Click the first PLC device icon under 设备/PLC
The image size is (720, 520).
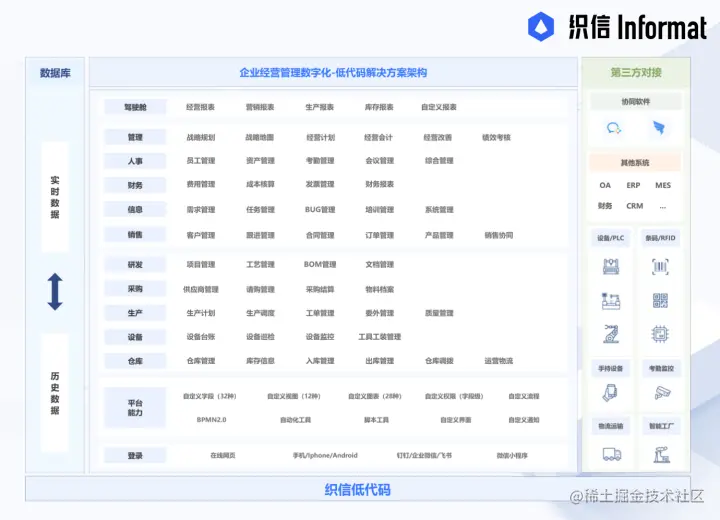611,266
